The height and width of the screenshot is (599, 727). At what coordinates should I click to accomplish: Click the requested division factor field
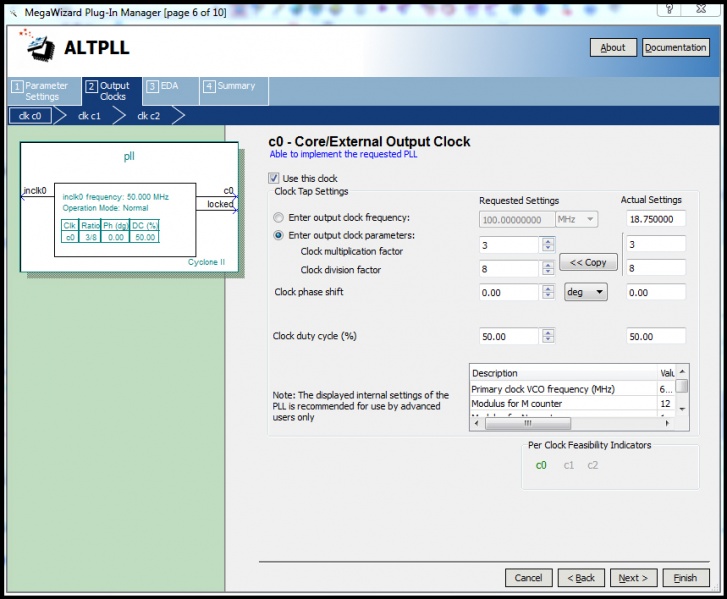(509, 268)
